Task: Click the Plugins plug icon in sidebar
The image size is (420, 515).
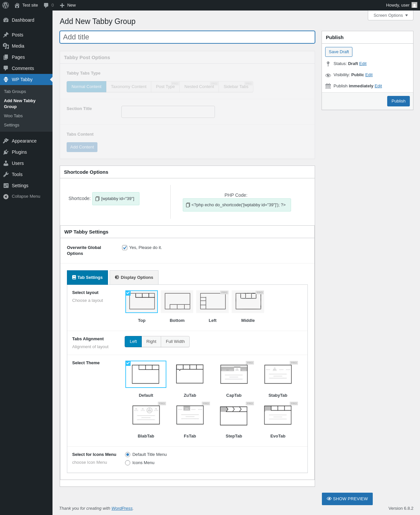Action: pyautogui.click(x=6, y=152)
